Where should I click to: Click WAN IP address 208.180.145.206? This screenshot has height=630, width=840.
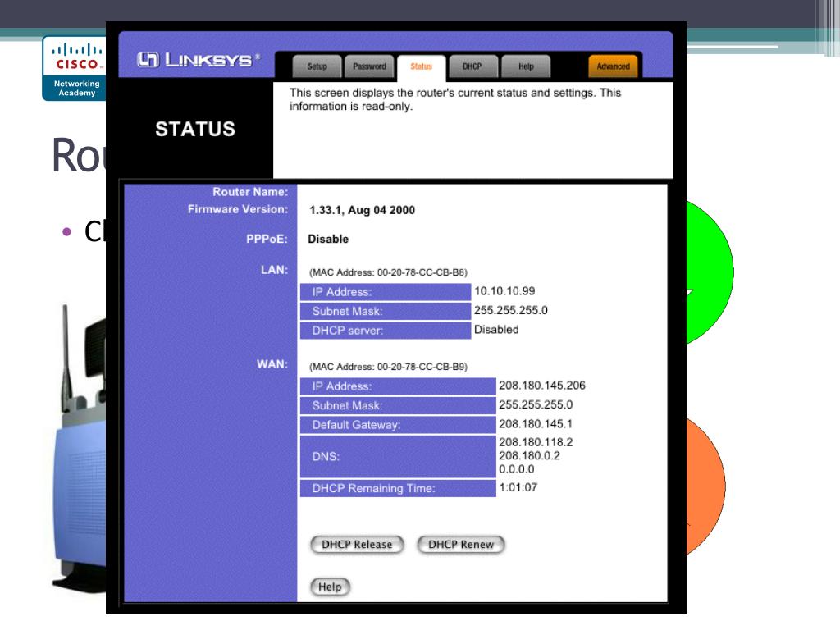(542, 386)
